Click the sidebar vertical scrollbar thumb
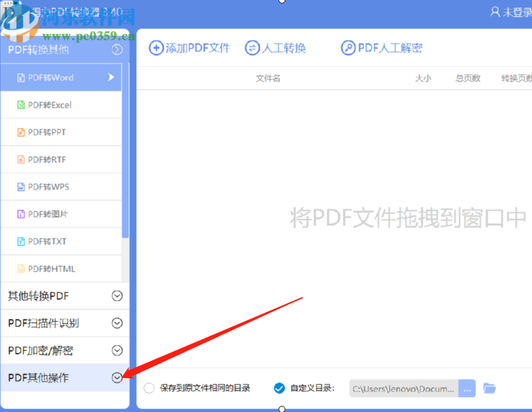Screen dimensions: 532x412 tap(125, 151)
